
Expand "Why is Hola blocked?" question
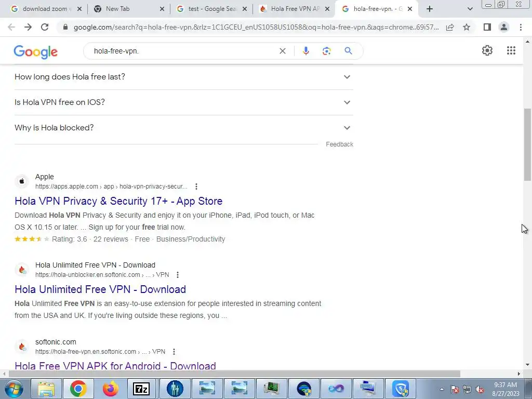point(184,128)
